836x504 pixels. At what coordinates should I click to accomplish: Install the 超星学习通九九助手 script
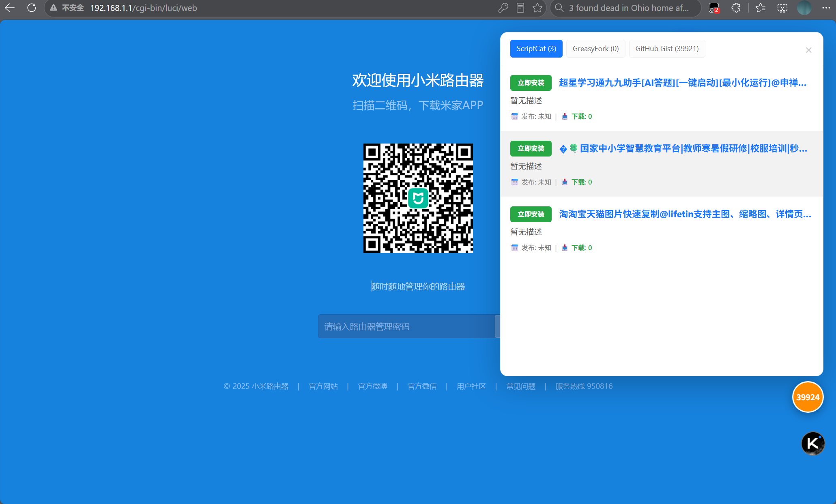(531, 83)
